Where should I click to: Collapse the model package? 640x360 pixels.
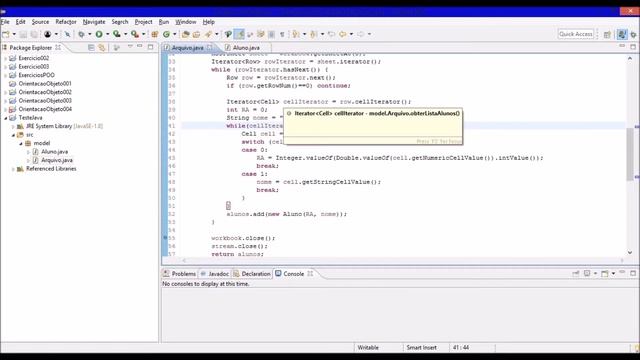[x=21, y=144]
